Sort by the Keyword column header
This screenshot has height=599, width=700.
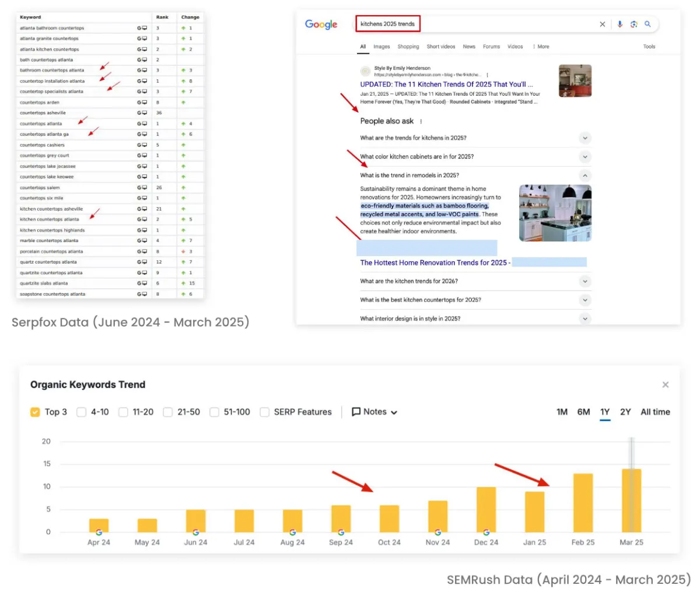click(30, 17)
